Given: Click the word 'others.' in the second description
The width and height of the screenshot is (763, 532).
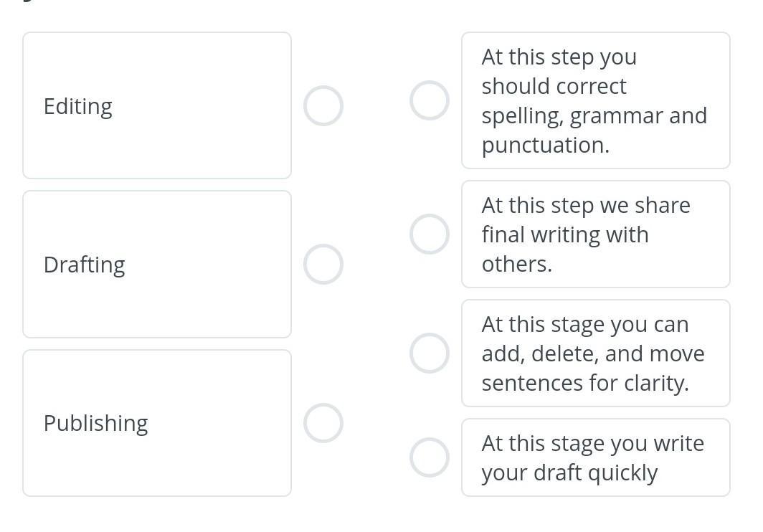Looking at the screenshot, I should pyautogui.click(x=516, y=264).
